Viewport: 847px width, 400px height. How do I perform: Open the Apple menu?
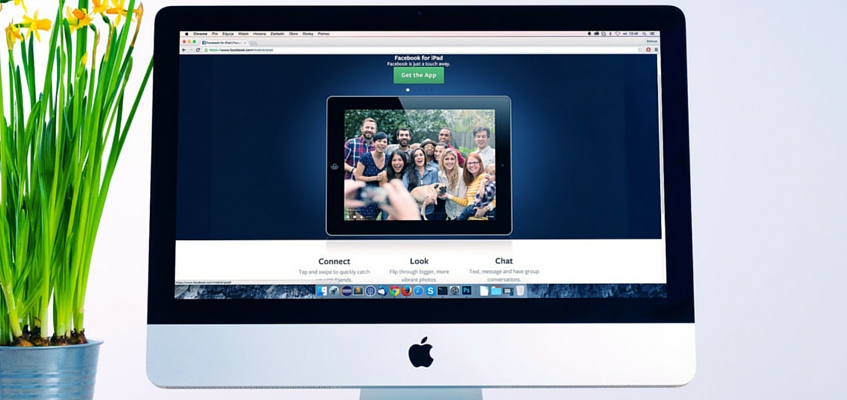pos(186,34)
